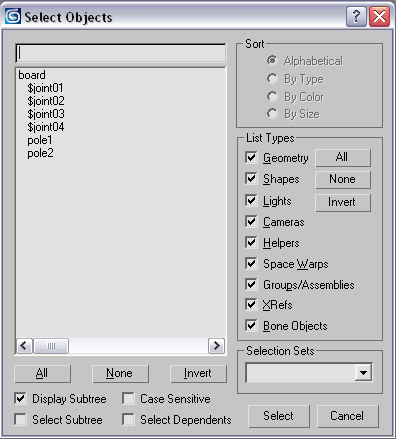396x439 pixels.
Task: Open the Selection Sets dropdown
Action: tap(363, 372)
